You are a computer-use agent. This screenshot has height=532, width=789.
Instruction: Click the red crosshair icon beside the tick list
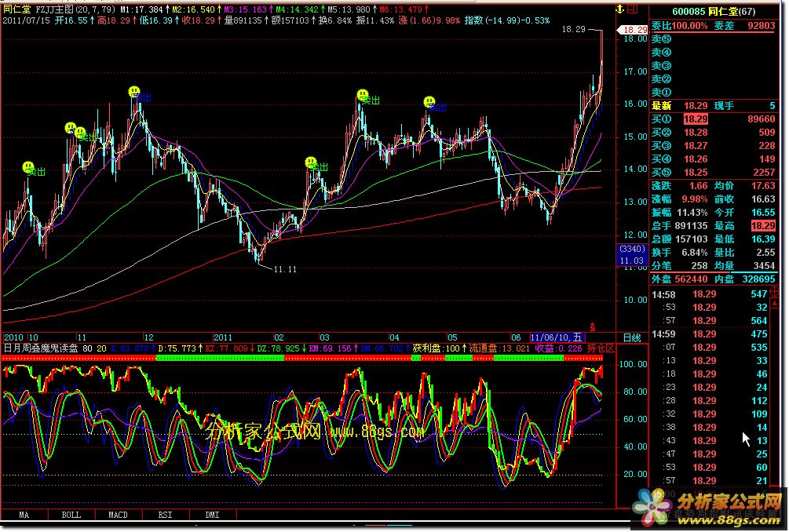(x=774, y=291)
